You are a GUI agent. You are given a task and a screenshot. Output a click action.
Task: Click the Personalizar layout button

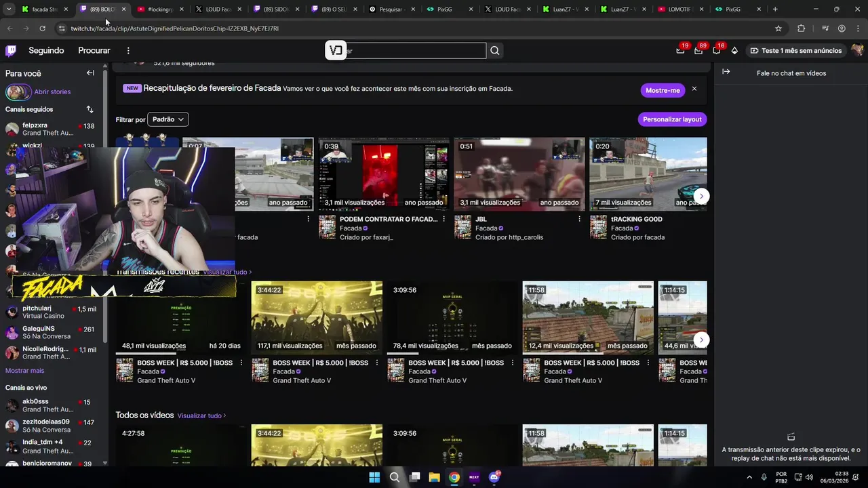(672, 119)
